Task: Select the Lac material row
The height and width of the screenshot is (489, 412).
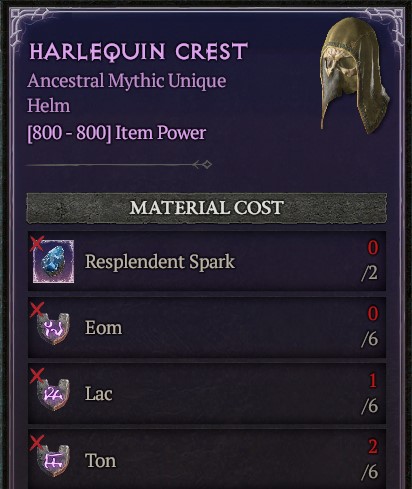Action: click(x=207, y=394)
